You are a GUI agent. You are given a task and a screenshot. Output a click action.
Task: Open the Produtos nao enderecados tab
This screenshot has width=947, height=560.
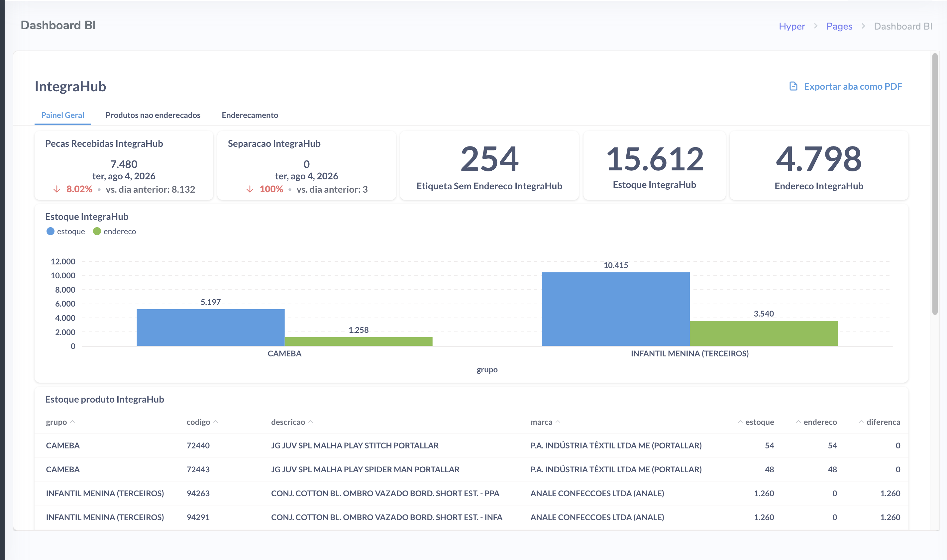click(x=153, y=115)
